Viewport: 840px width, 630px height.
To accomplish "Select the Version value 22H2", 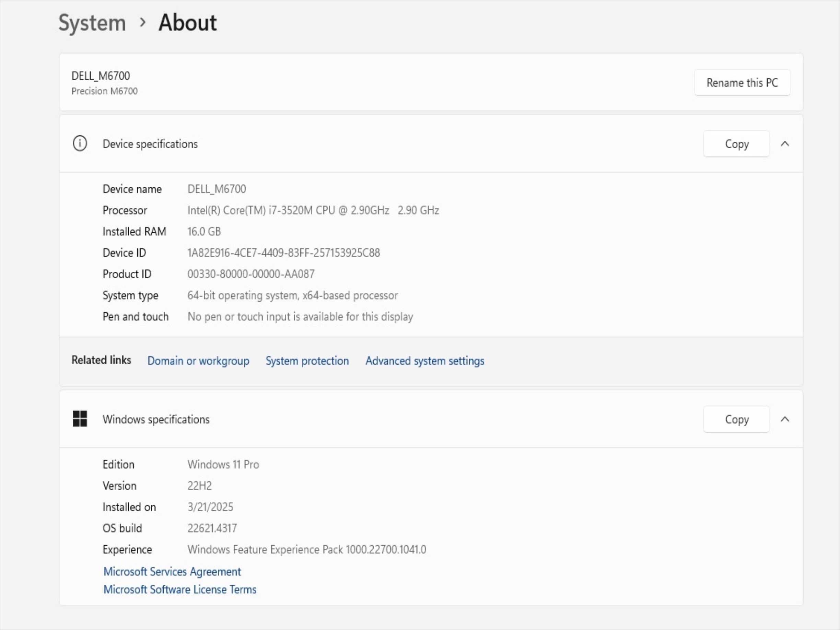I will [x=200, y=485].
